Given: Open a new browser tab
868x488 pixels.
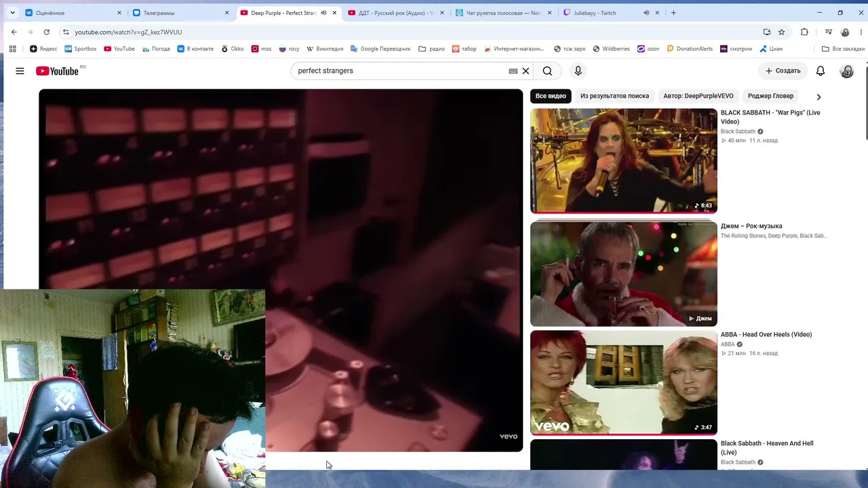Looking at the screenshot, I should [673, 13].
